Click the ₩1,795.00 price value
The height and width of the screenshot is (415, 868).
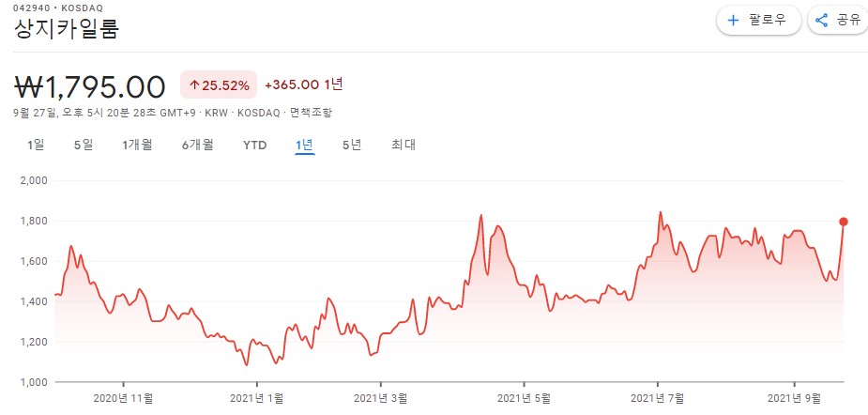tap(89, 85)
